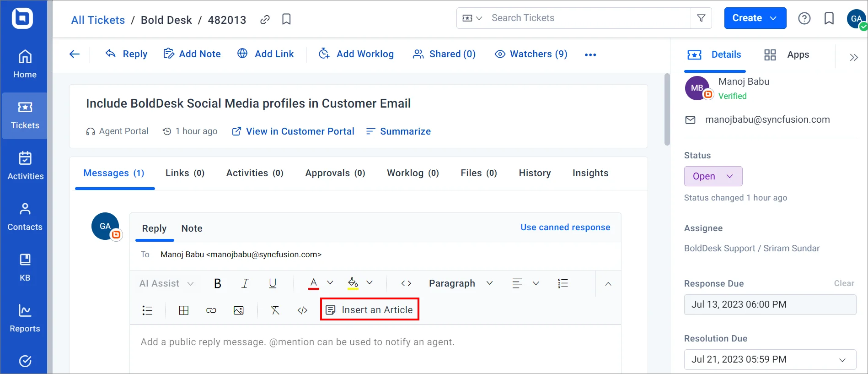Switch to the Activities (0) tab
The width and height of the screenshot is (868, 374).
tap(255, 173)
